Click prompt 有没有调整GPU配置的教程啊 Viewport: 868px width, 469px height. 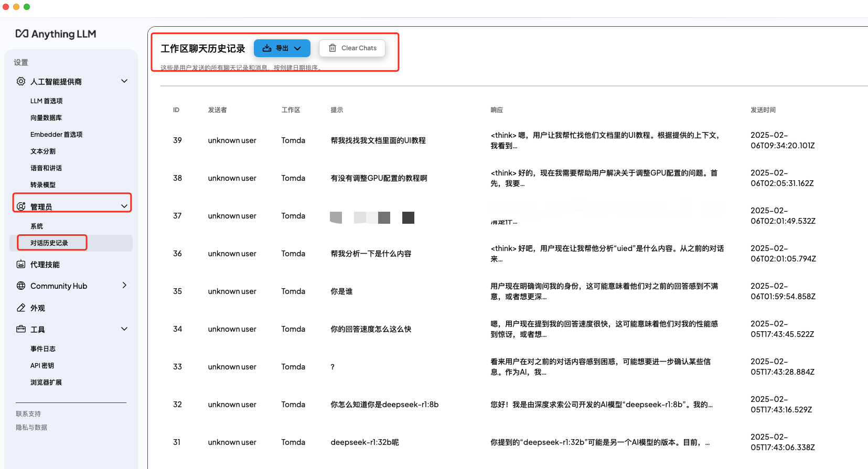click(x=379, y=178)
